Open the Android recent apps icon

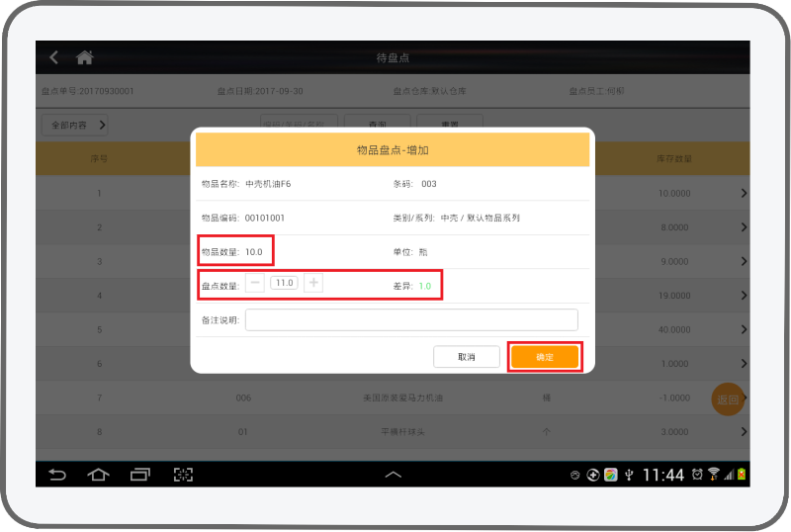point(140,475)
